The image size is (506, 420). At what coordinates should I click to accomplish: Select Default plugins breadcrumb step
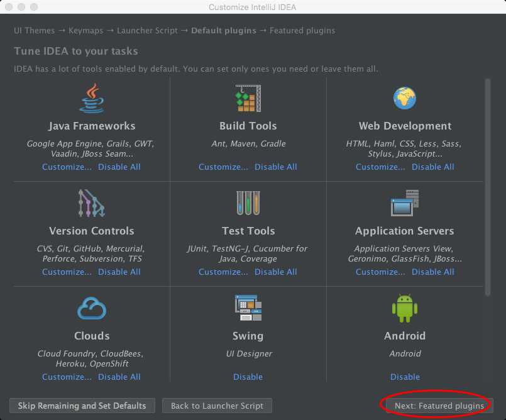click(x=224, y=31)
